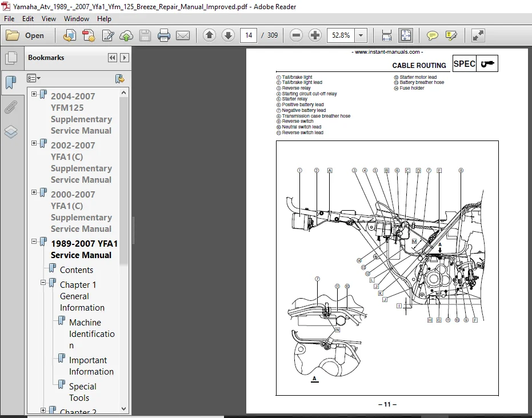Select the 1989-2007 YFA1 Service Manual bookmark
Screen dimensions: 532x418
84,249
